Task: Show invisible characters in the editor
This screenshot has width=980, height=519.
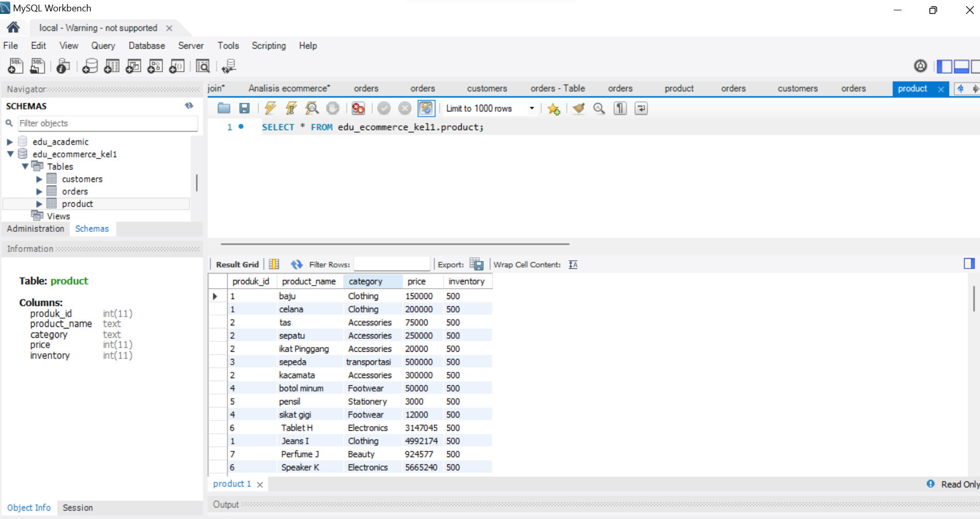Action: pos(619,108)
